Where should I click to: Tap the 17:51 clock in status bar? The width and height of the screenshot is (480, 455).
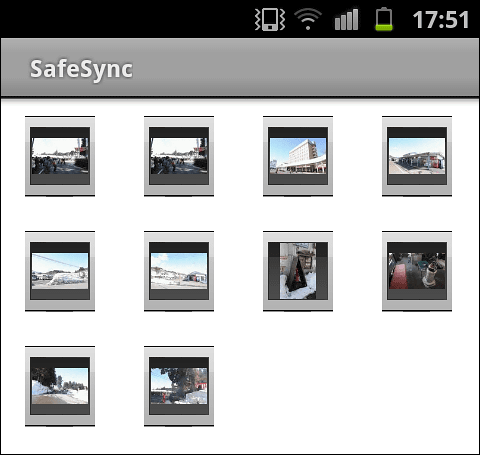click(x=441, y=20)
